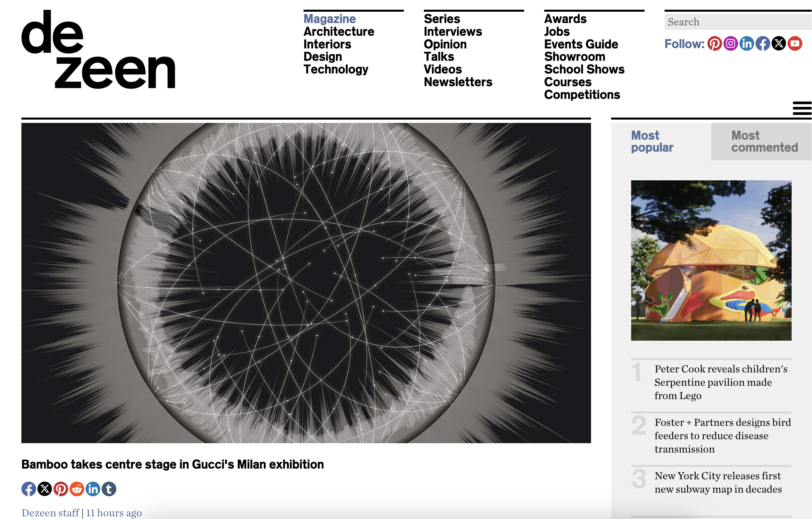Open Dezeen's Instagram page from Follow row
This screenshot has height=519, width=812.
[x=730, y=43]
